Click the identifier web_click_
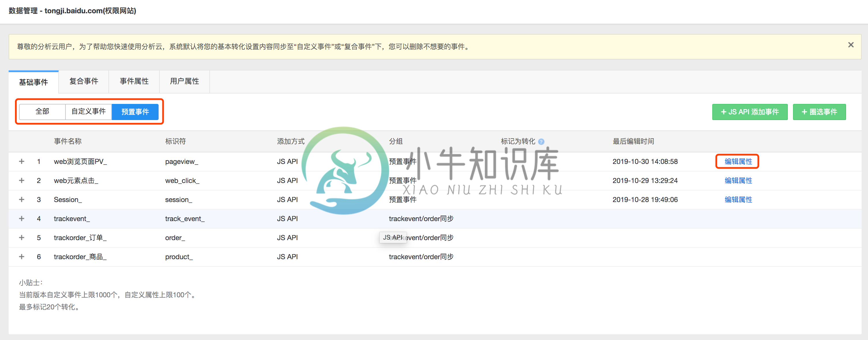 [x=182, y=180]
